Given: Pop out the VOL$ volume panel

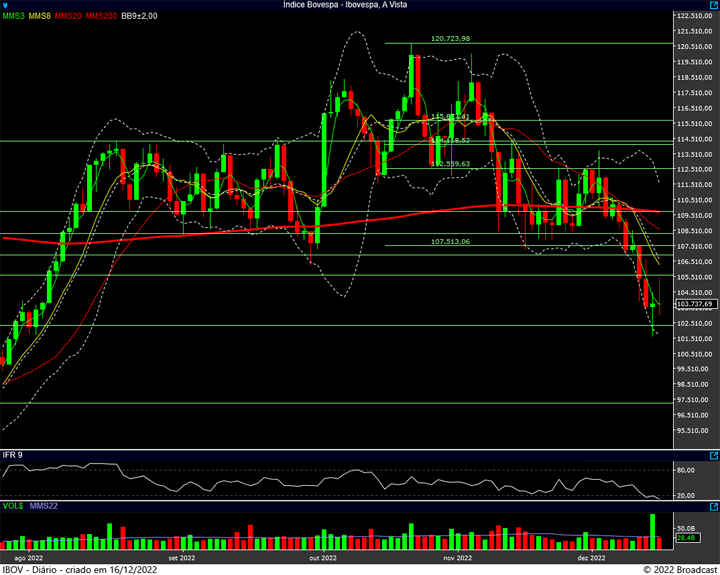Looking at the screenshot, I should pyautogui.click(x=714, y=507).
